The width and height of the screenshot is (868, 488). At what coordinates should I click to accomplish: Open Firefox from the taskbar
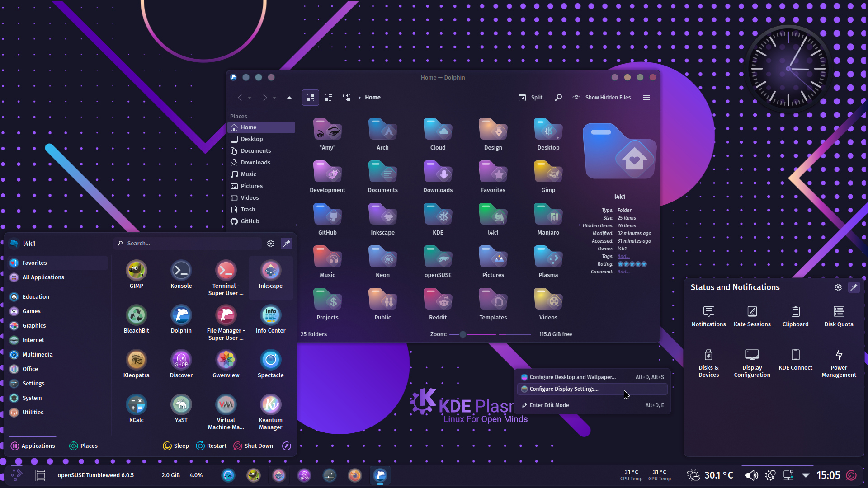(x=355, y=475)
